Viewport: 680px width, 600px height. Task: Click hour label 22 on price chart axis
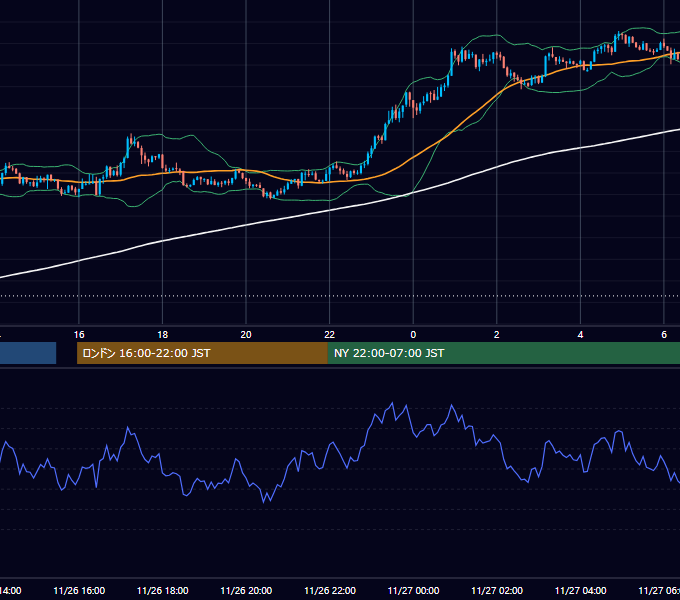330,335
